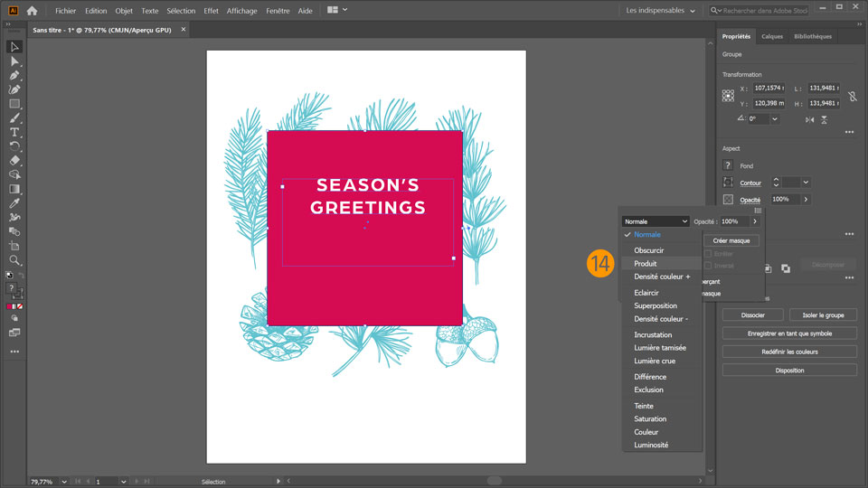Select the Symbol Sprayer tool
The image size is (868, 488).
(x=14, y=218)
